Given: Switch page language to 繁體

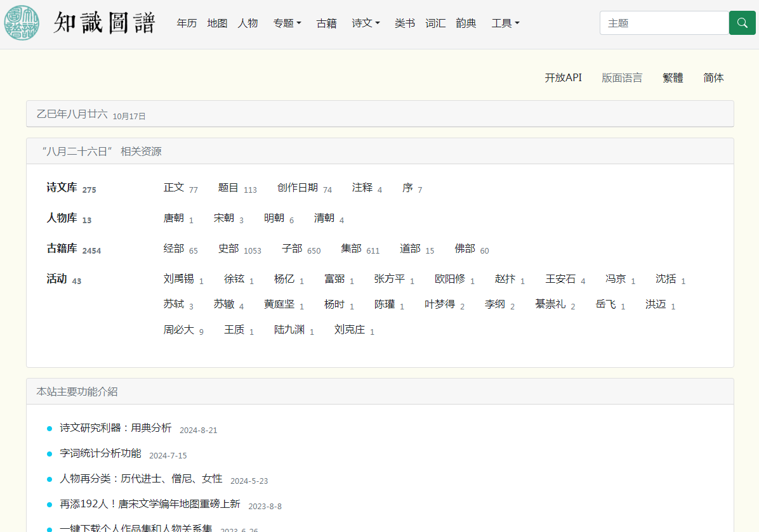Looking at the screenshot, I should coord(673,78).
